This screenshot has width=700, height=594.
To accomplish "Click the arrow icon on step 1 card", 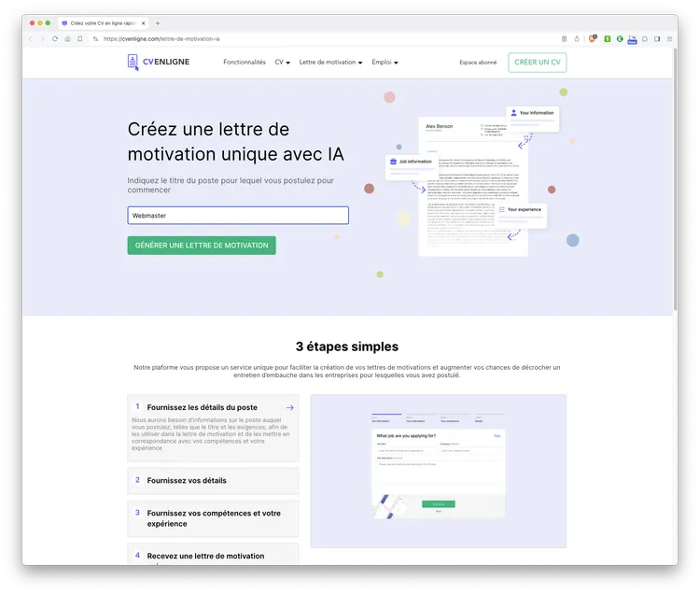I will pyautogui.click(x=289, y=408).
